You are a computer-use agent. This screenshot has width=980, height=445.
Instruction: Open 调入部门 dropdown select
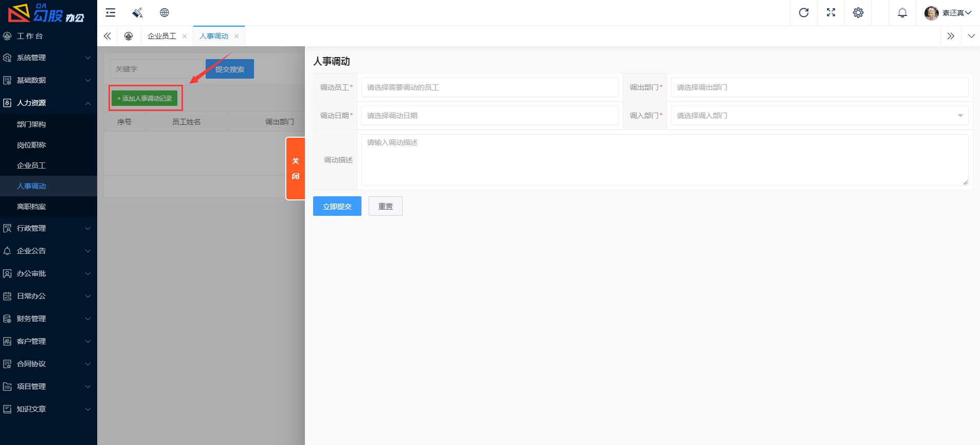[x=820, y=116]
